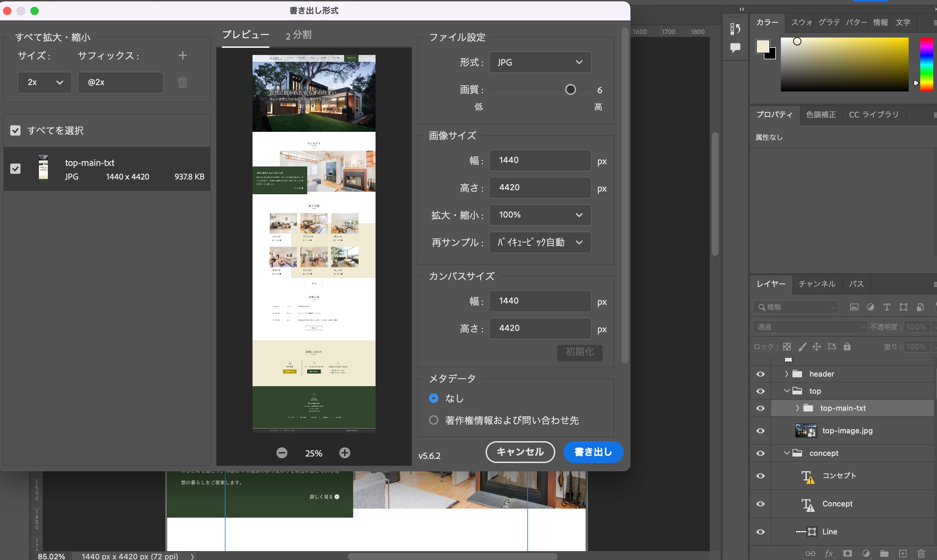Viewport: 937px width, 560px height.
Task: Switch to the 2分割 preview tab
Action: tap(298, 35)
